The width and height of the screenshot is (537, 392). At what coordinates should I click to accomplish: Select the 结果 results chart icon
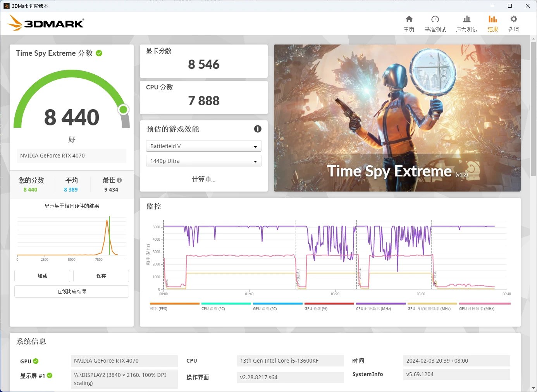pyautogui.click(x=493, y=19)
